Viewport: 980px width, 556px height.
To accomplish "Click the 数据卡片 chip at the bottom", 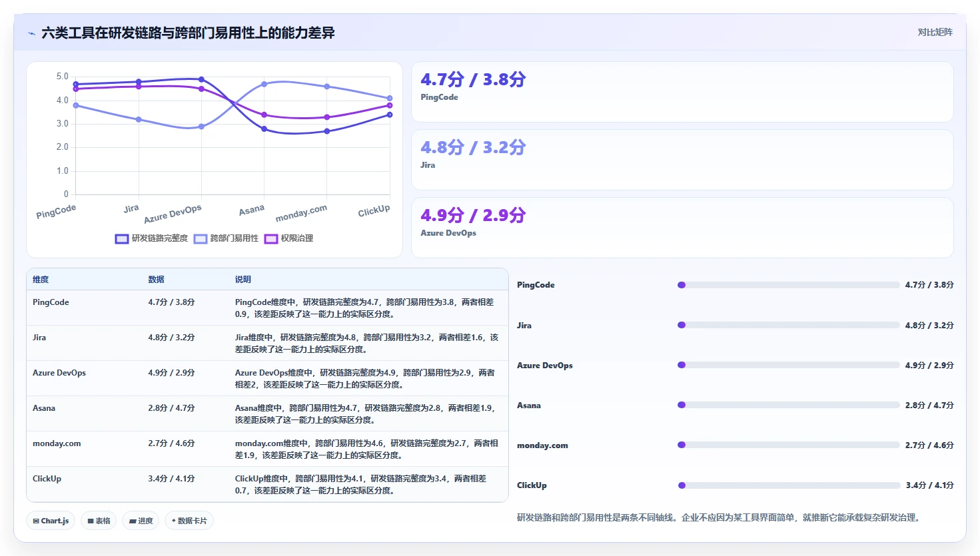I will pyautogui.click(x=189, y=521).
